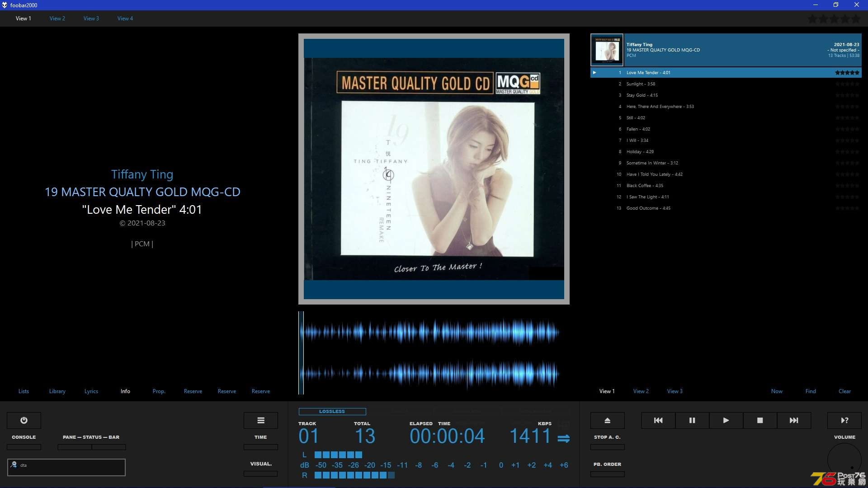Select track 8 Holiday - 4:29
Image resolution: width=868 pixels, height=488 pixels.
726,152
